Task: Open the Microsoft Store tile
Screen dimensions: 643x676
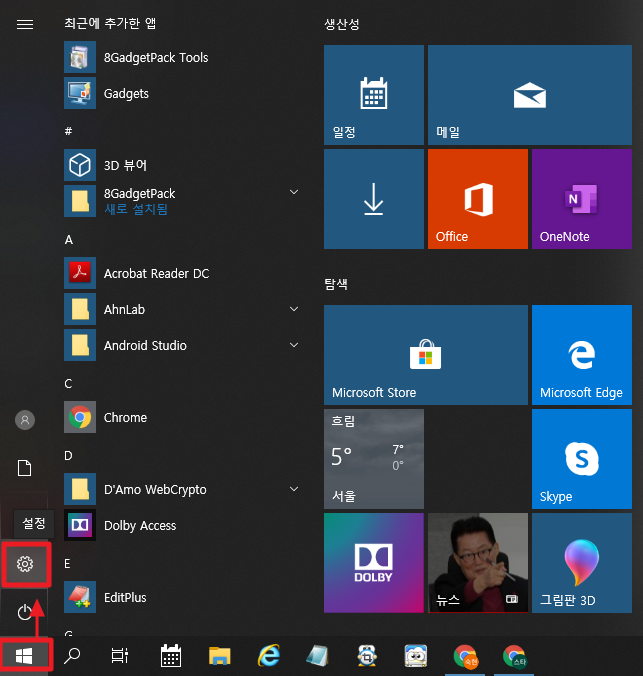Action: [426, 355]
